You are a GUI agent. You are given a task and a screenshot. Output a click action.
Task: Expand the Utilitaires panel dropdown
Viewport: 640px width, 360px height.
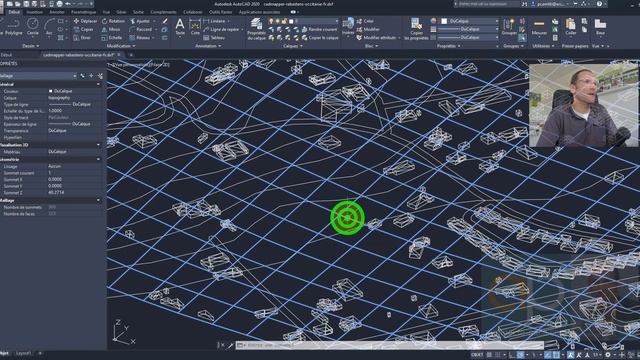click(543, 46)
